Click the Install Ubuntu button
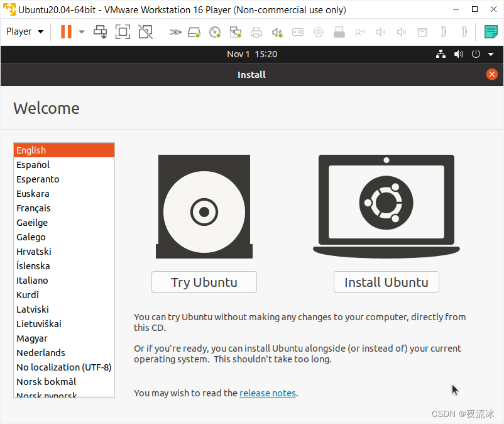 [386, 282]
